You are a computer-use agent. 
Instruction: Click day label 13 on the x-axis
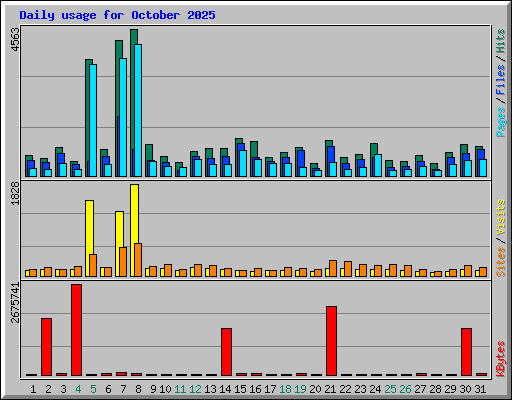pyautogui.click(x=210, y=389)
